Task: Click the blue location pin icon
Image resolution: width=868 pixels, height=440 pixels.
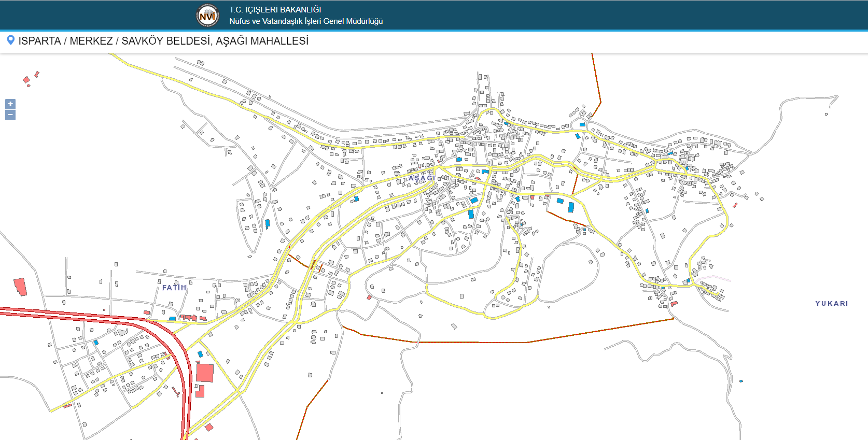Action: tap(10, 40)
